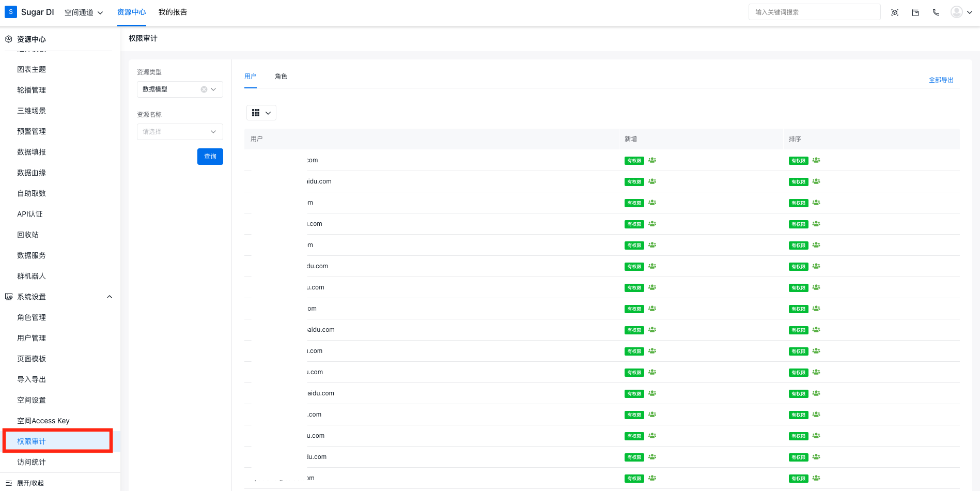
Task: Click the 资源中心 sidebar header icon
Action: (9, 39)
